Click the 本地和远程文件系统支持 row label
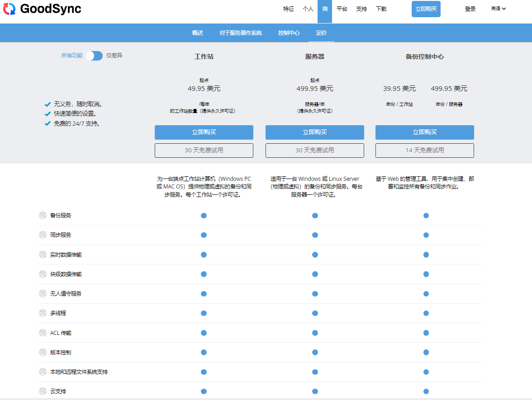 pos(79,372)
